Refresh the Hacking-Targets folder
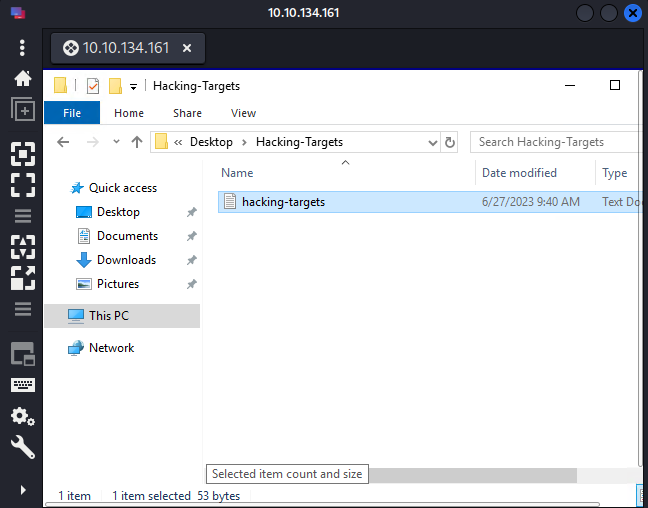This screenshot has width=648, height=508. (x=450, y=143)
